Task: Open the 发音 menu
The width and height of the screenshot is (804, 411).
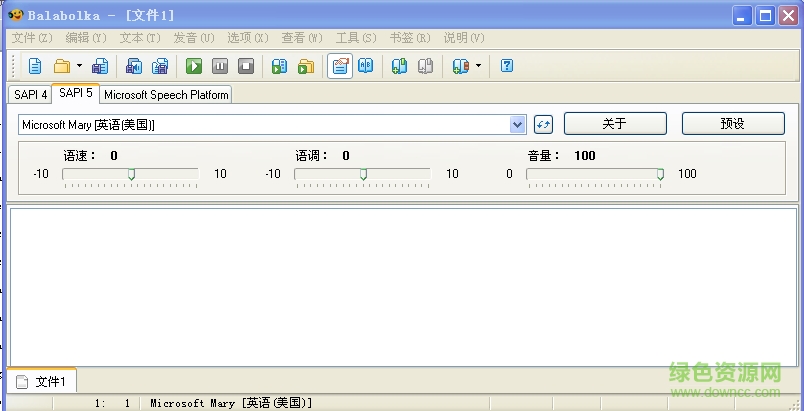Action: 194,38
